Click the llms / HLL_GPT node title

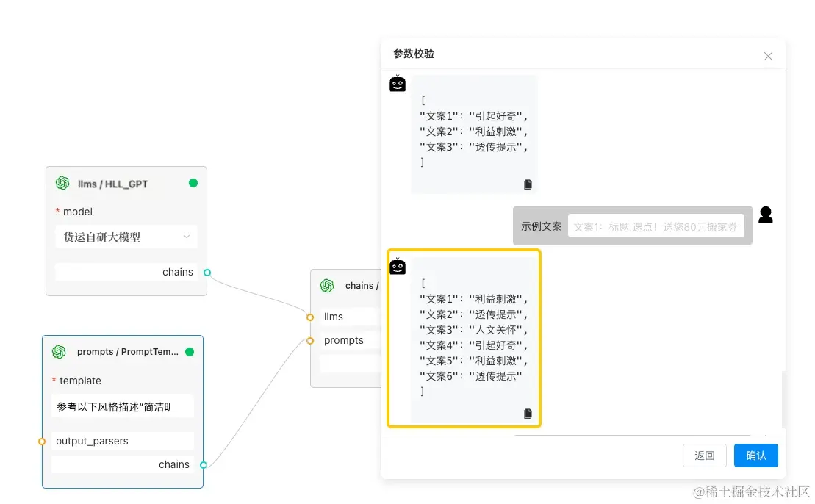click(x=112, y=184)
